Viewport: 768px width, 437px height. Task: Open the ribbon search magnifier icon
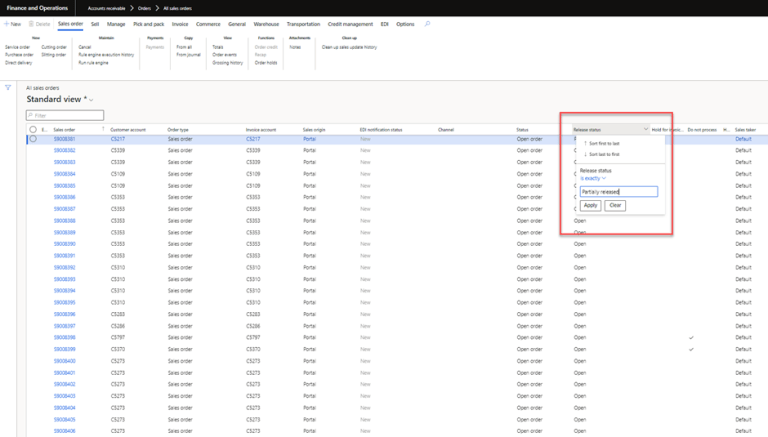428,23
